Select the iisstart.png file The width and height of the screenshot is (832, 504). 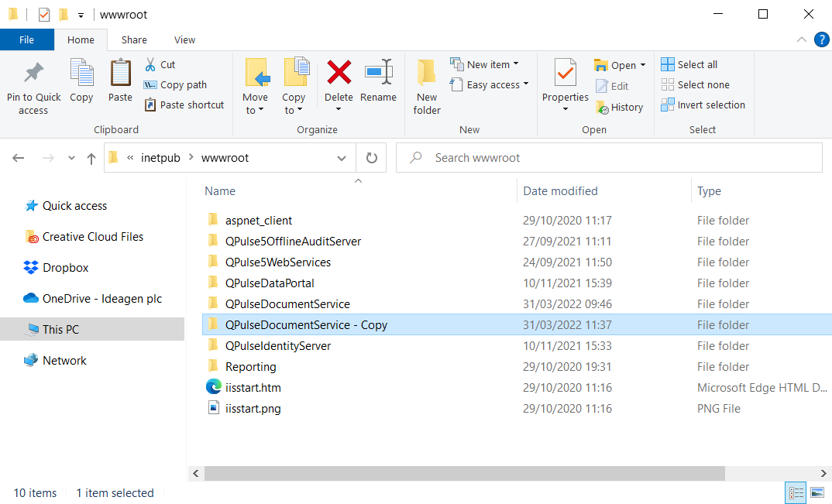click(x=253, y=409)
